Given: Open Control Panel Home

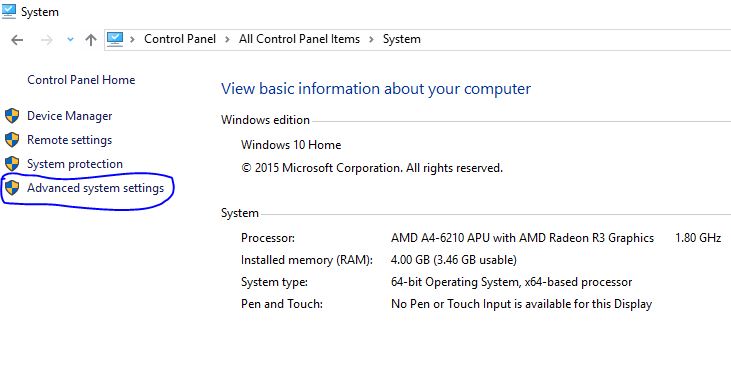Looking at the screenshot, I should coord(81,80).
